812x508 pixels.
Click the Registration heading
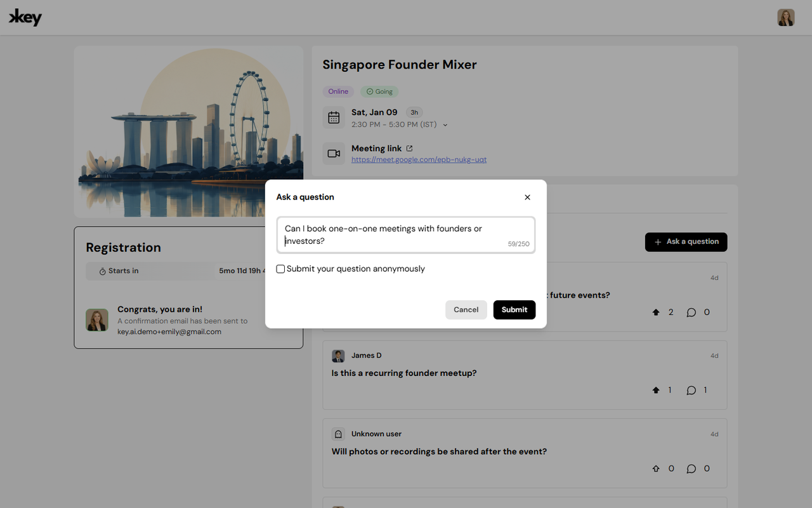tap(124, 248)
